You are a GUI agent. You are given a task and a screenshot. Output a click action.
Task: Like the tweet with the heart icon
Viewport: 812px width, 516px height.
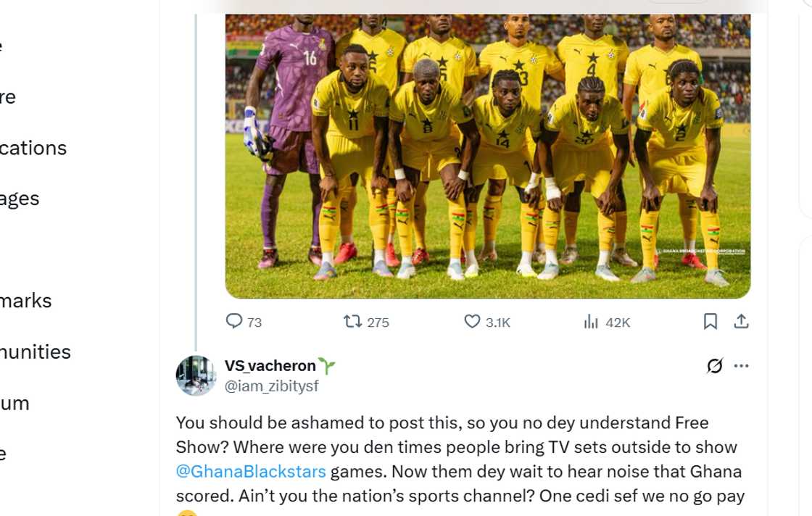[x=472, y=321]
